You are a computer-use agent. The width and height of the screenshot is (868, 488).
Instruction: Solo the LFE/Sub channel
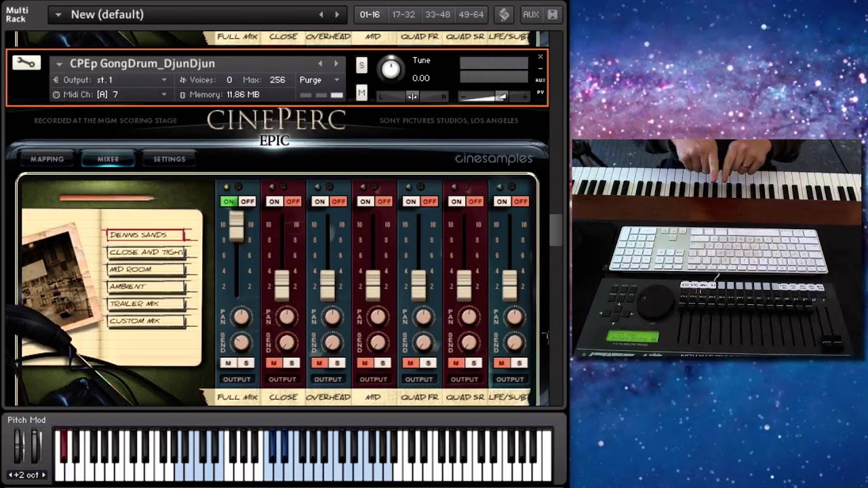[519, 363]
